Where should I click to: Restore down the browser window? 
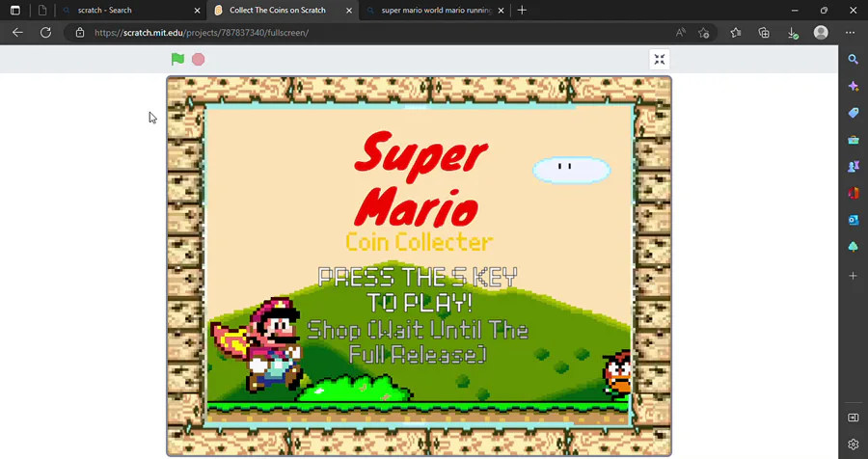(824, 10)
